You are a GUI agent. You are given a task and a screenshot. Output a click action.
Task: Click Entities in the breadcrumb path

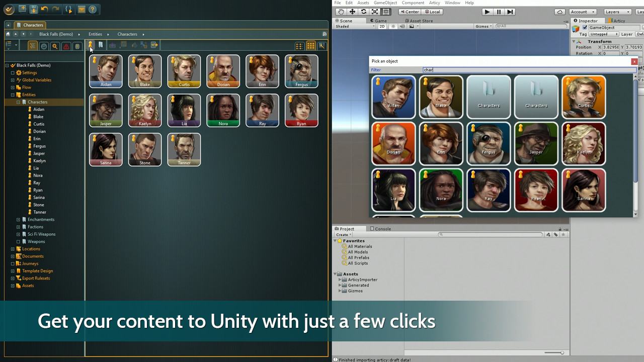pyautogui.click(x=95, y=34)
